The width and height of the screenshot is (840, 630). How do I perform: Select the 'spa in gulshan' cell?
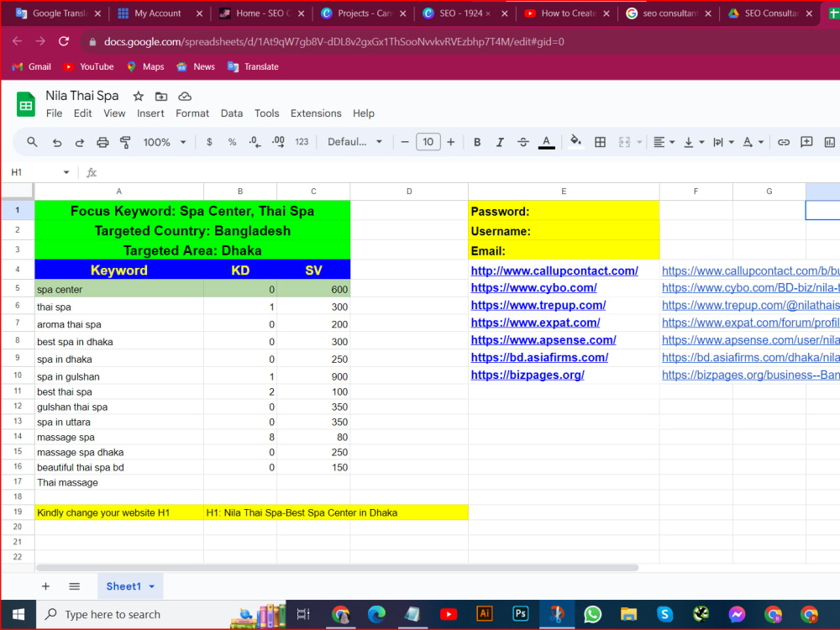tap(119, 376)
